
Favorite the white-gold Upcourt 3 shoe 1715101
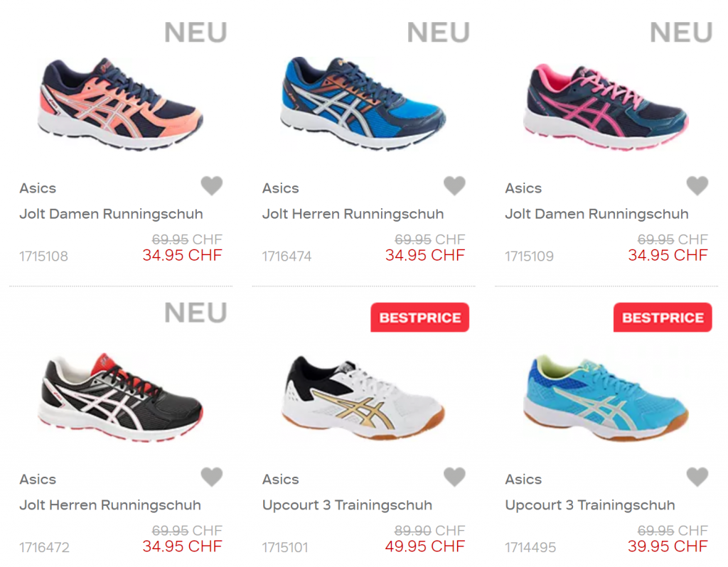[454, 477]
